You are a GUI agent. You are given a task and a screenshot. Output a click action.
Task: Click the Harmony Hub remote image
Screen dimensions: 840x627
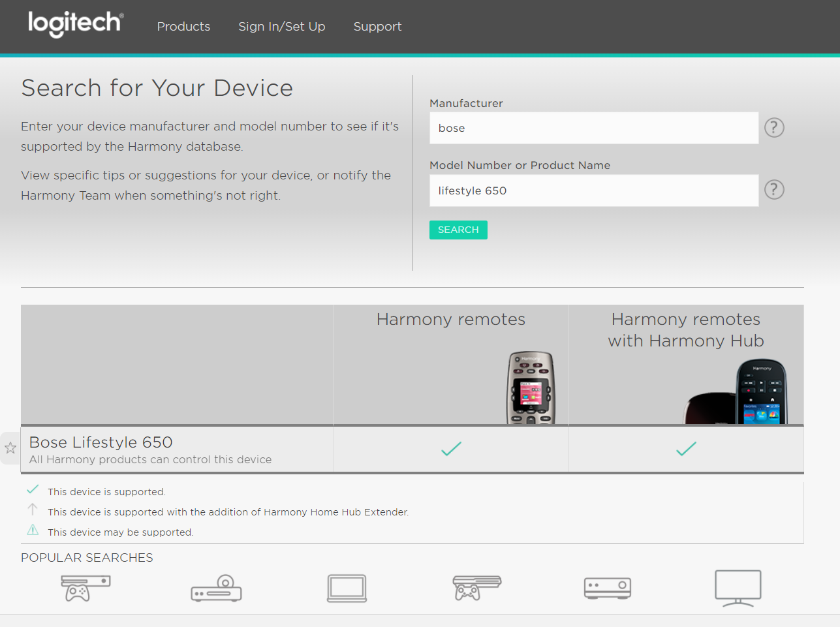736,392
